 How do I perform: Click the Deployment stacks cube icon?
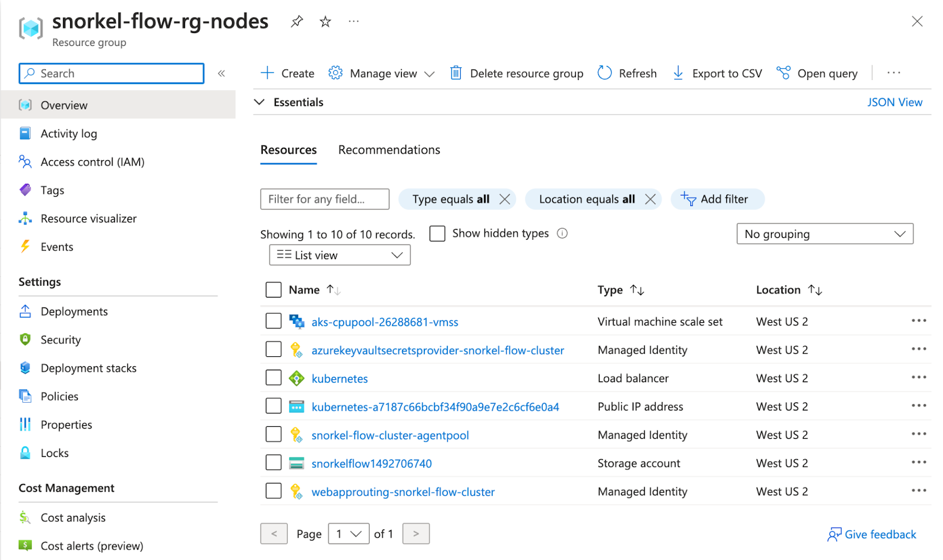pos(25,368)
